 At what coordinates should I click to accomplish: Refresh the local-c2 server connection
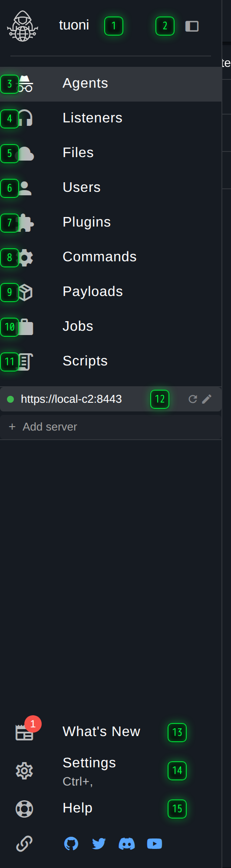click(193, 399)
